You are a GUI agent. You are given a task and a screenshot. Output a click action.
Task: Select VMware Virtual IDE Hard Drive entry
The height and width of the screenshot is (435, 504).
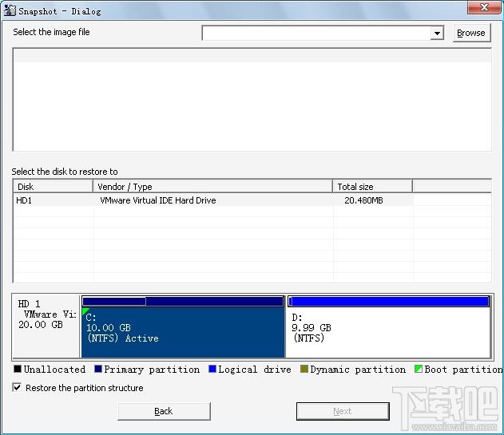pyautogui.click(x=158, y=200)
